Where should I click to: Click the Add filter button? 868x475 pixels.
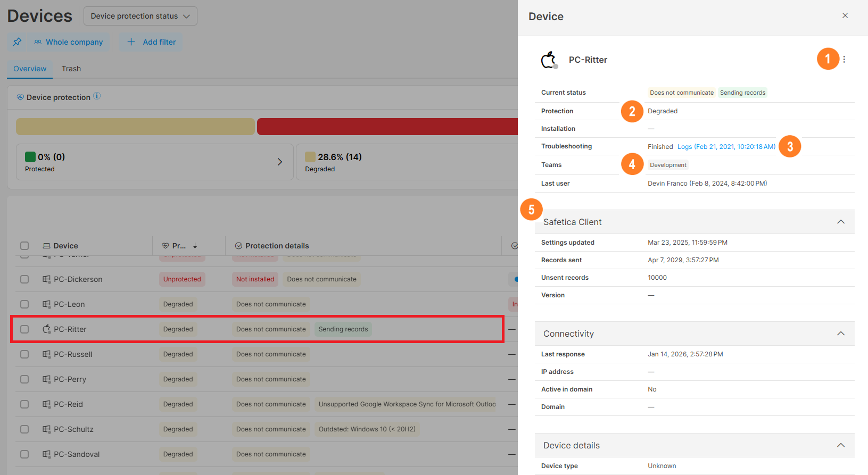coord(151,42)
